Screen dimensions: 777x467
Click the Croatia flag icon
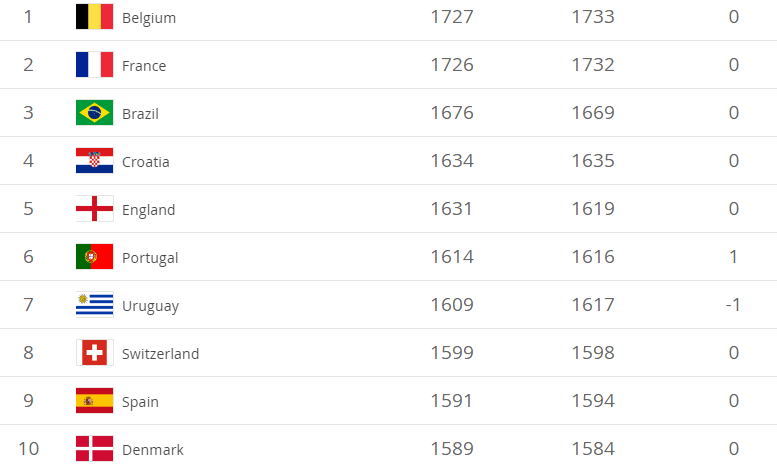94,161
